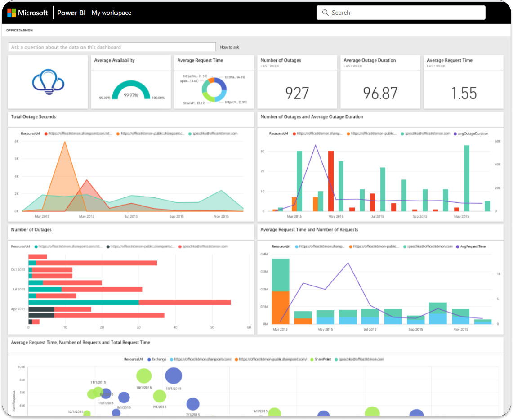This screenshot has width=513, height=420.
Task: Select the large blue 10/1/2015 bubble
Action: 174,375
